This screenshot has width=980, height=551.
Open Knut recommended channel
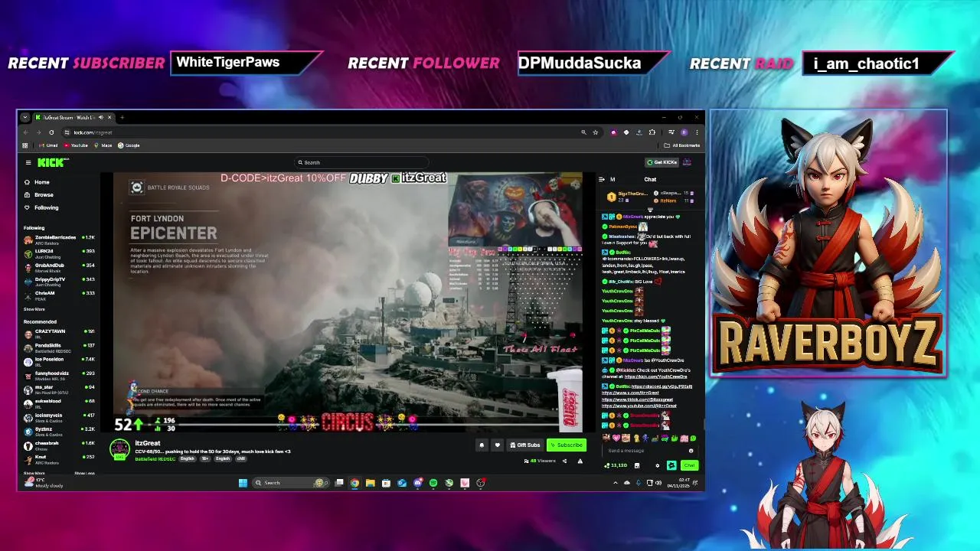tap(60, 459)
